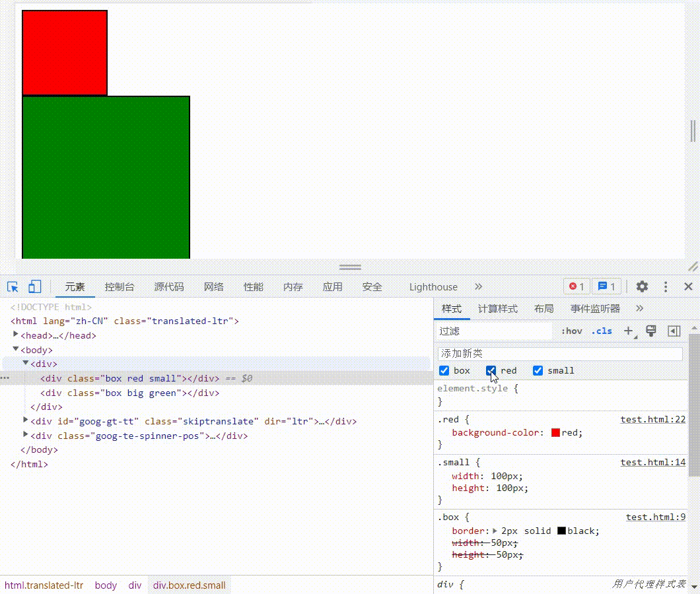Click the 过滤 filter styles field

point(495,331)
